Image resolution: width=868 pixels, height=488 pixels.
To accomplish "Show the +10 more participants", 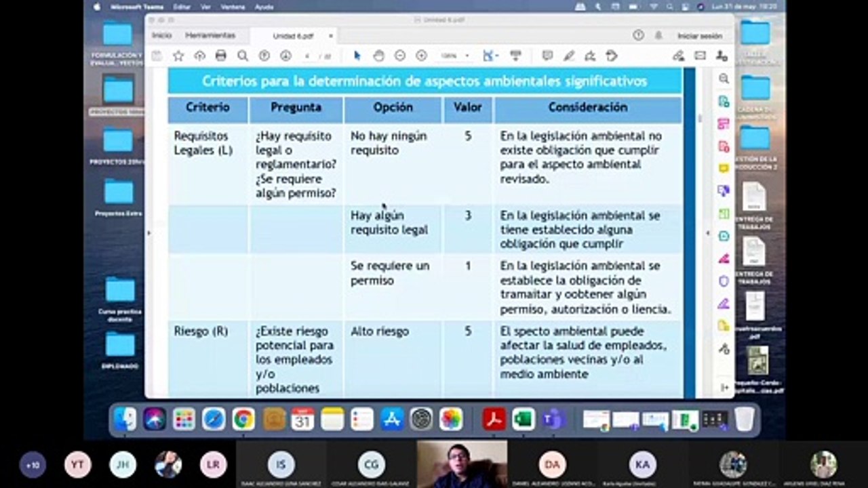I will pyautogui.click(x=33, y=465).
